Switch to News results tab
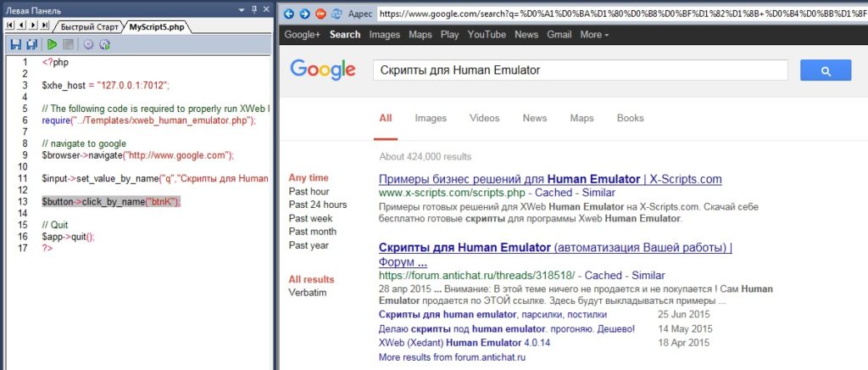This screenshot has height=370, width=868. (535, 118)
